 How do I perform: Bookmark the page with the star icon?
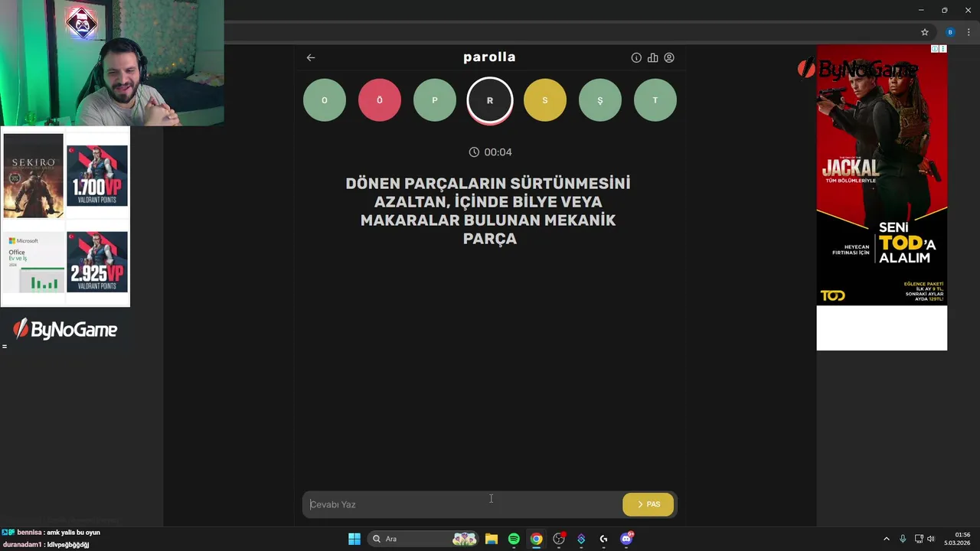click(925, 32)
